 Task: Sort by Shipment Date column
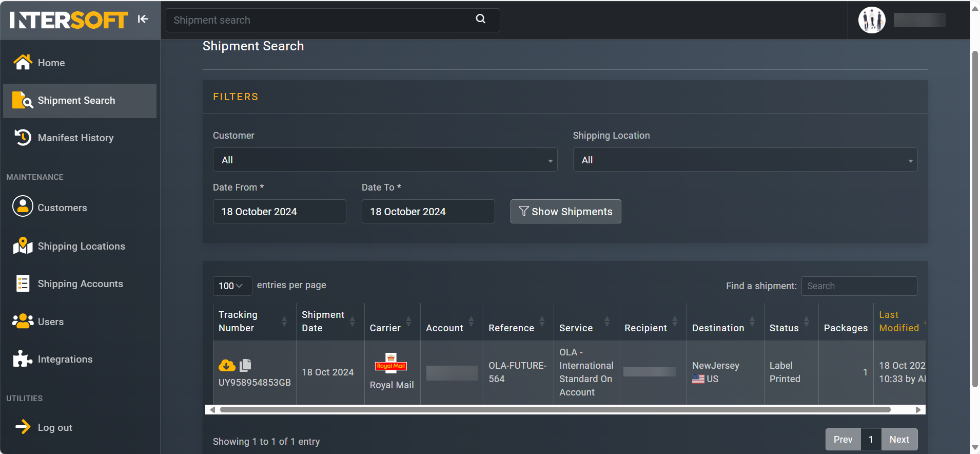pos(330,321)
